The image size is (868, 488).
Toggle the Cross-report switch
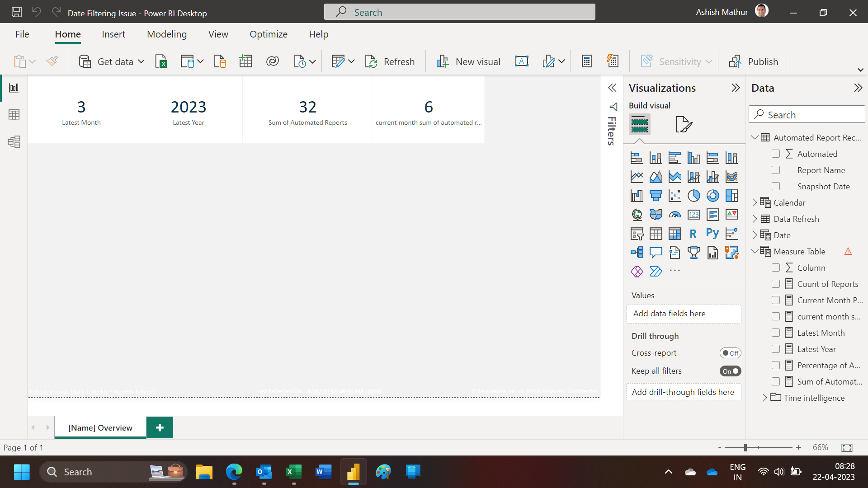[730, 353]
